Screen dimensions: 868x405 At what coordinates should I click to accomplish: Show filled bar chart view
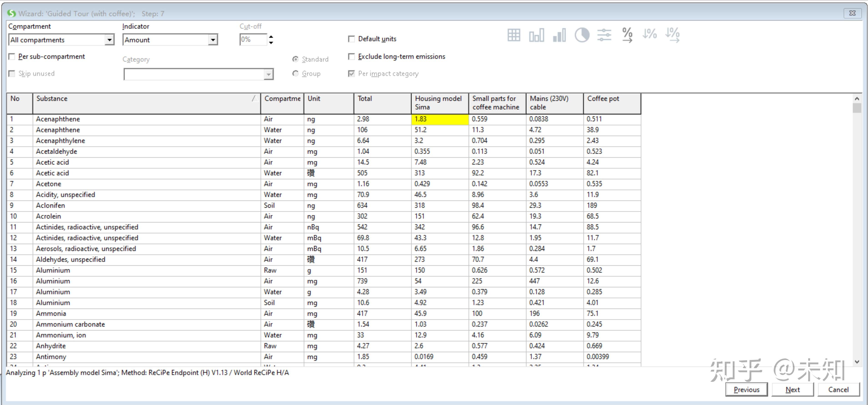point(559,35)
